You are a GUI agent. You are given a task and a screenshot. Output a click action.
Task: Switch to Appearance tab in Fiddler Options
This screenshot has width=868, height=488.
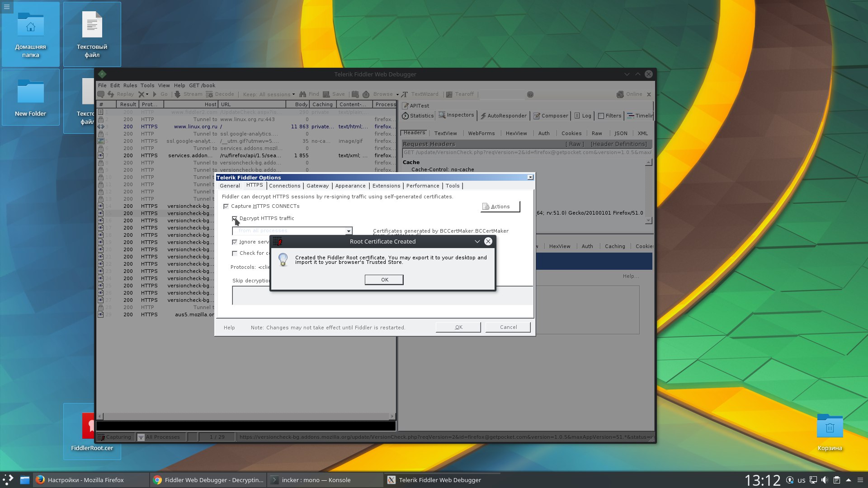click(x=350, y=186)
